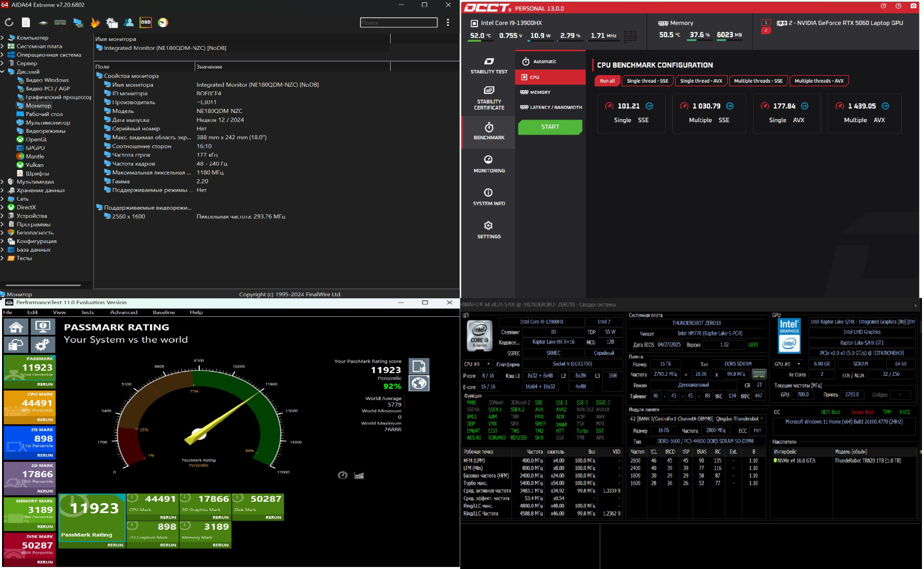The image size is (924, 569).
Task: Click the AIDA64 search input field
Action: [x=398, y=23]
